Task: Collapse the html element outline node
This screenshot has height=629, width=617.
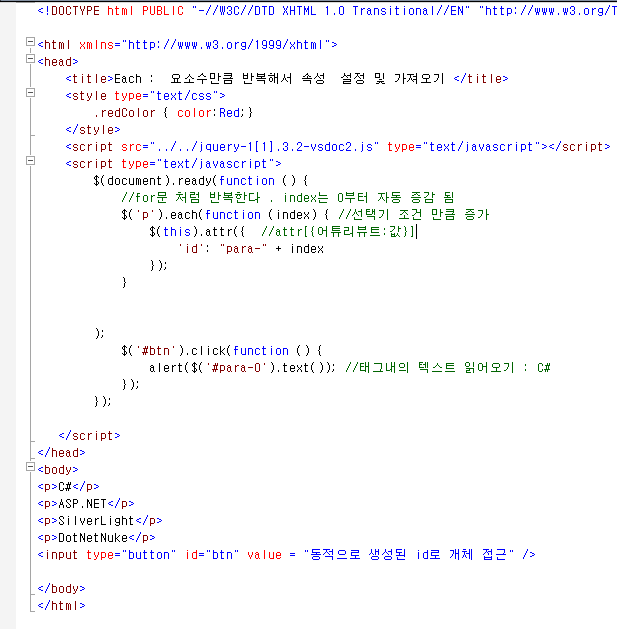Action: (30, 42)
